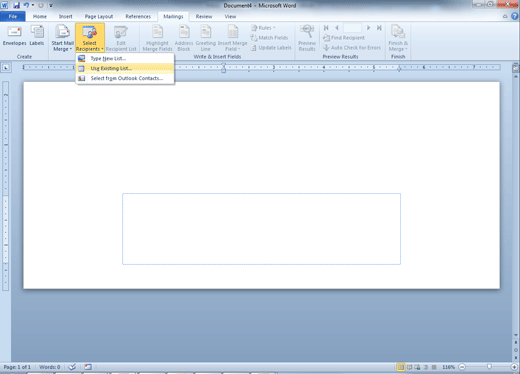Open Word Help question mark icon
520x374 pixels.
click(x=515, y=16)
